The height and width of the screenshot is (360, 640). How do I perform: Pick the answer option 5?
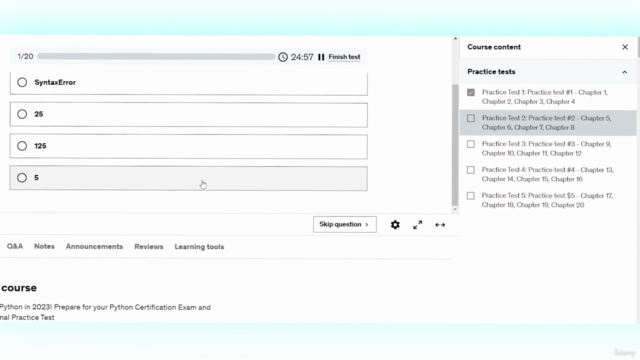pos(189,178)
